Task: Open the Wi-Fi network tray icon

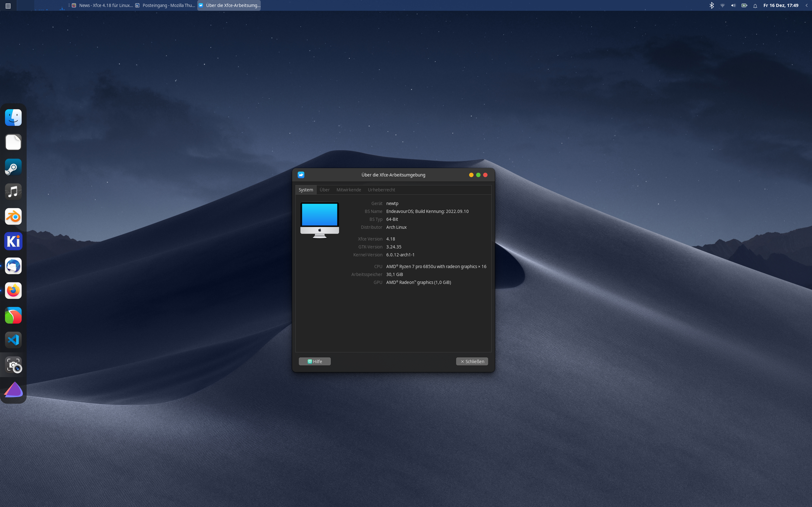Action: click(723, 5)
